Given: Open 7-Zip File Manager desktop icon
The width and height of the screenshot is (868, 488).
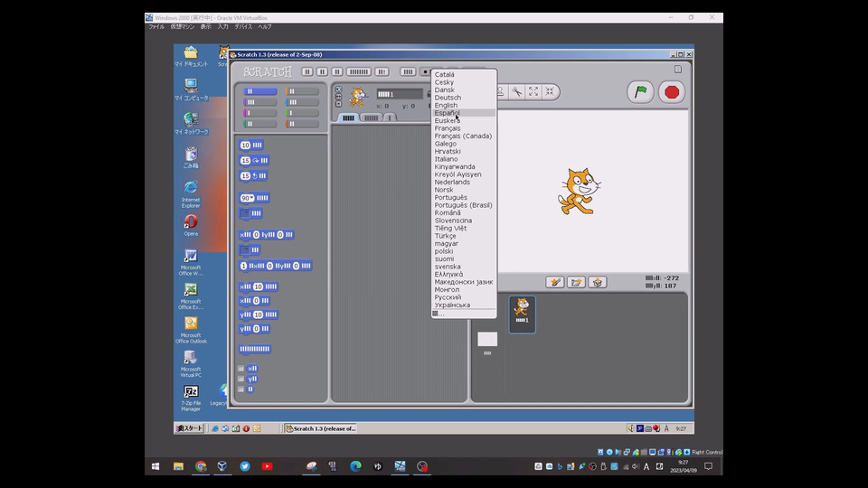Looking at the screenshot, I should (x=191, y=399).
